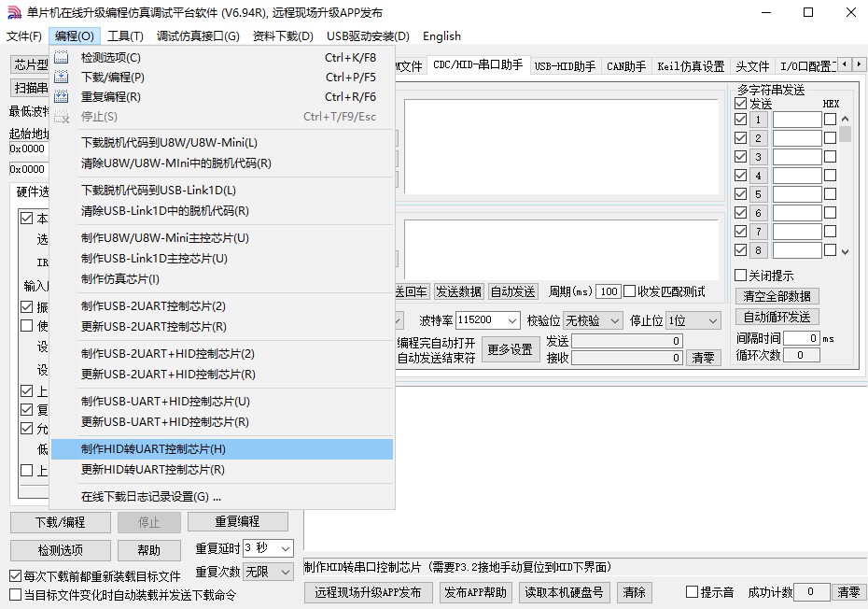Click 发送数据 button
Screen dimensions: 868x609
(458, 291)
